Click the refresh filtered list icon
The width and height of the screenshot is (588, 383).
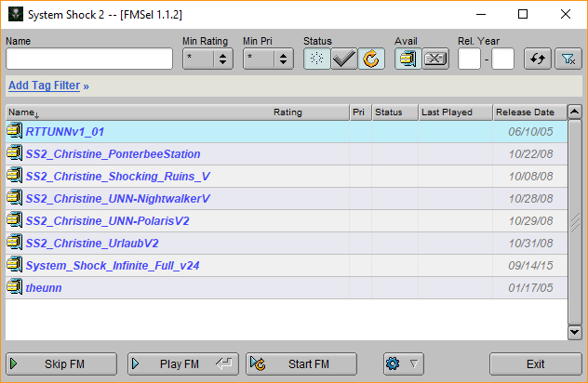537,59
